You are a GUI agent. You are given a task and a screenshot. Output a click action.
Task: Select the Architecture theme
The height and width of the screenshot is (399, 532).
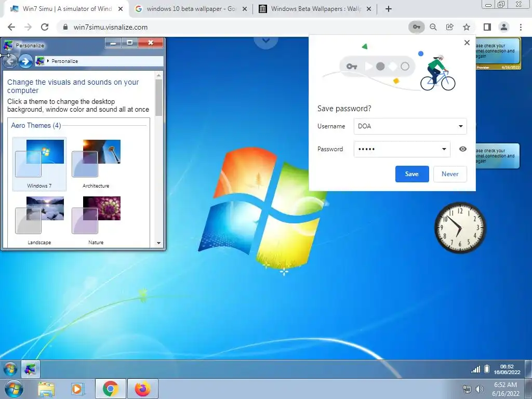tap(96, 164)
